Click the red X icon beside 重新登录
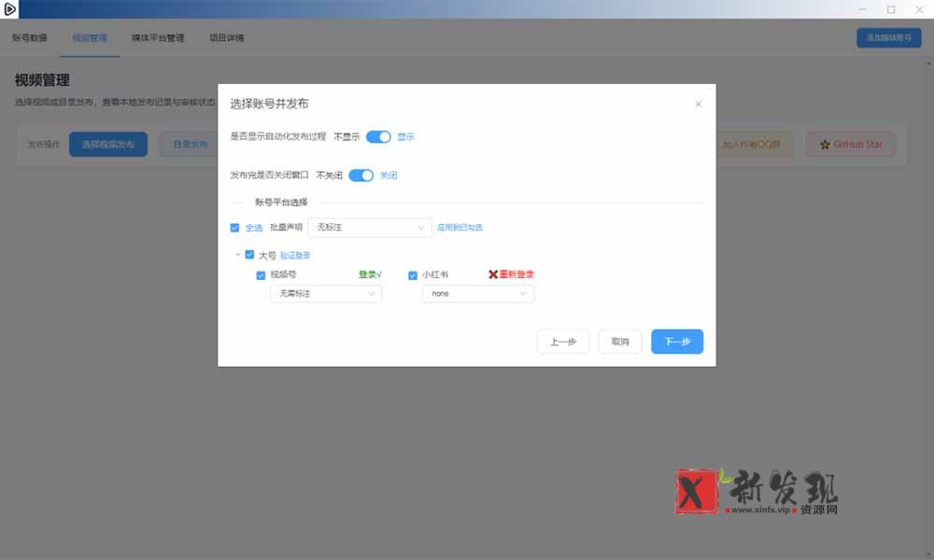This screenshot has width=934, height=560. coord(493,274)
